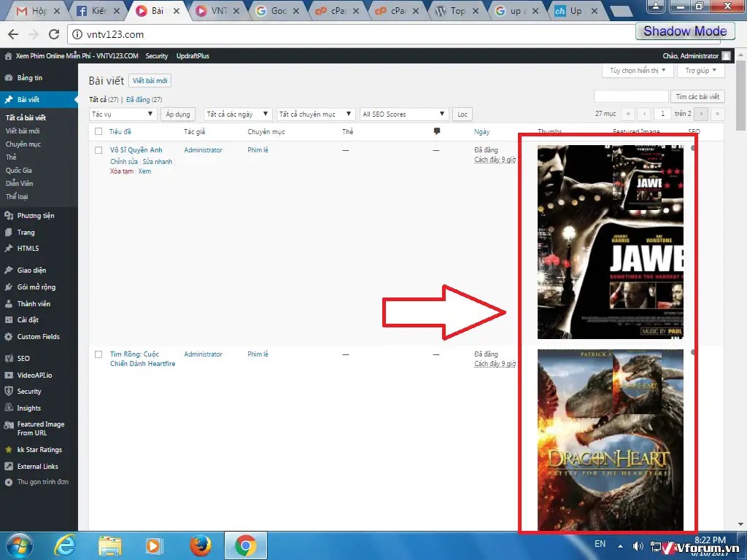Click the Security shield icon in sidebar

9,392
